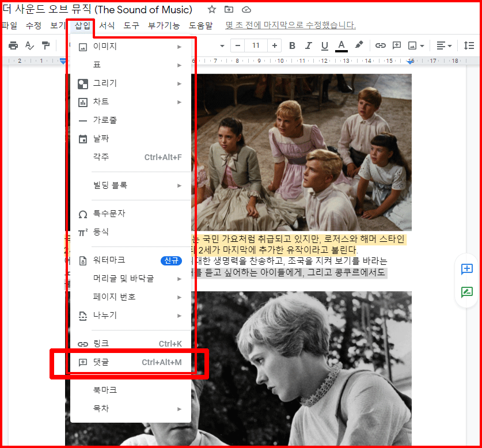Expand 머리글 및 바닥글 submenu
The width and height of the screenshot is (482, 448).
(131, 279)
